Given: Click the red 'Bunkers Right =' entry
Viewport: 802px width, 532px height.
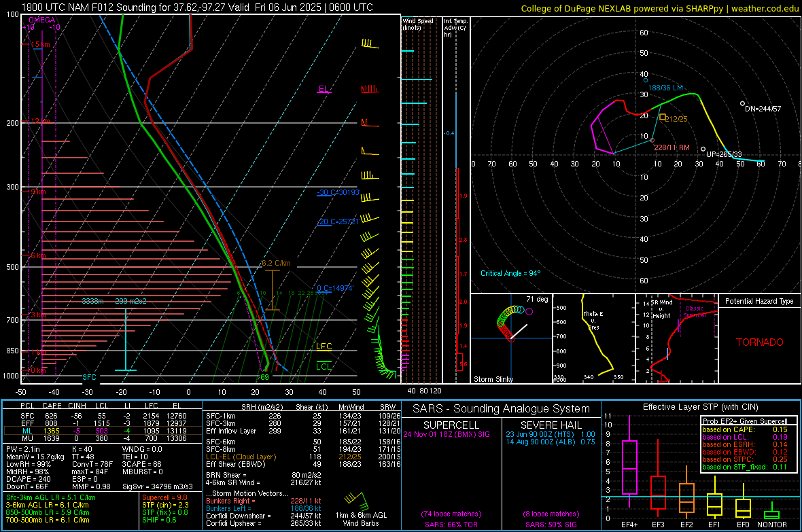Looking at the screenshot, I should click(230, 501).
